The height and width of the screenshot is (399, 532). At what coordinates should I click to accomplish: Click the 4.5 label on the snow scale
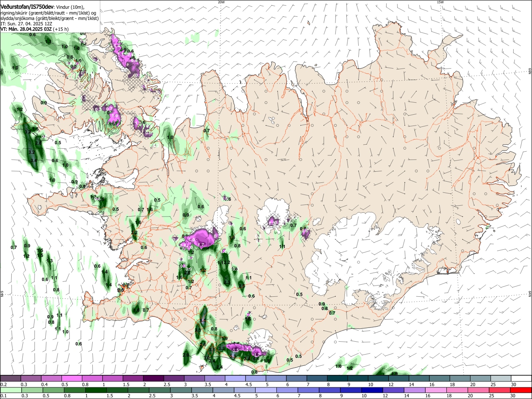249,384
